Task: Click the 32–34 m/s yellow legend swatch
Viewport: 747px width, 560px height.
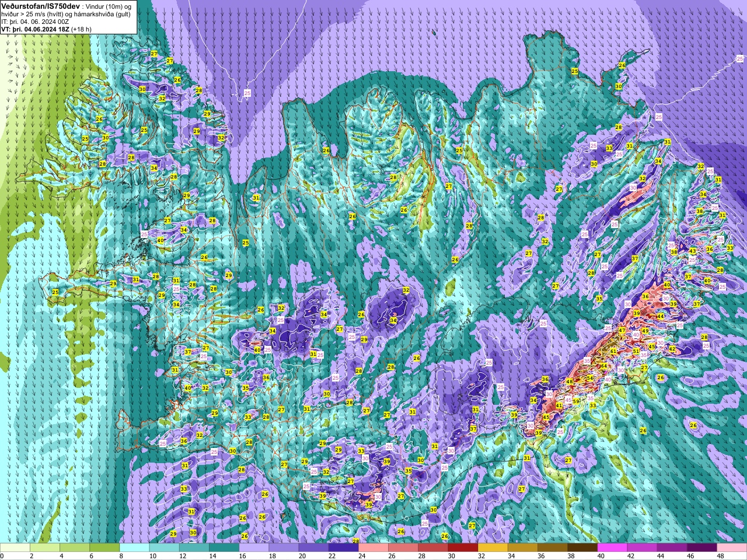Action: 492,547
